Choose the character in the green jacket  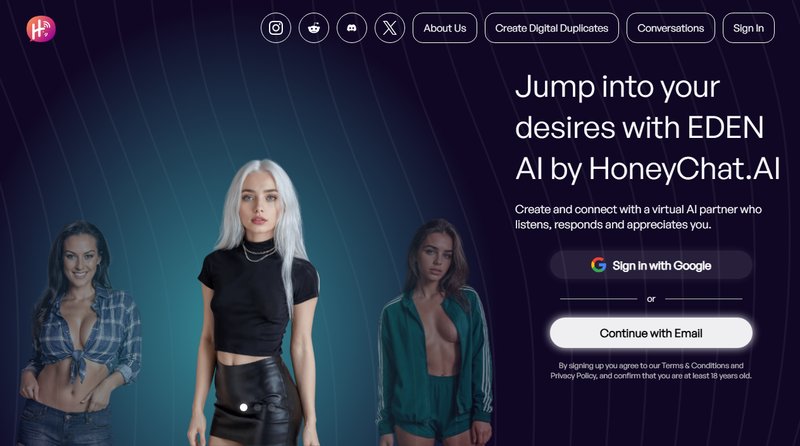pos(434,334)
